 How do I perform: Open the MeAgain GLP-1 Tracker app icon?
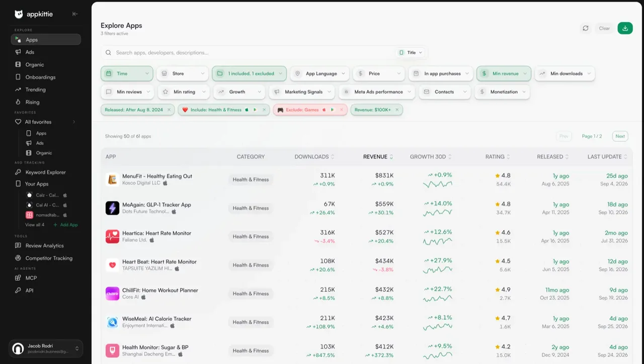pyautogui.click(x=112, y=208)
